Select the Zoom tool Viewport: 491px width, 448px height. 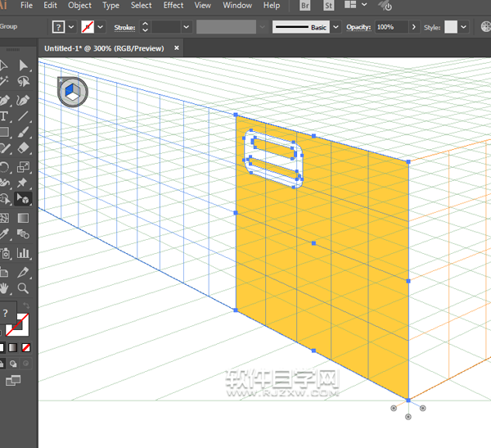[24, 288]
